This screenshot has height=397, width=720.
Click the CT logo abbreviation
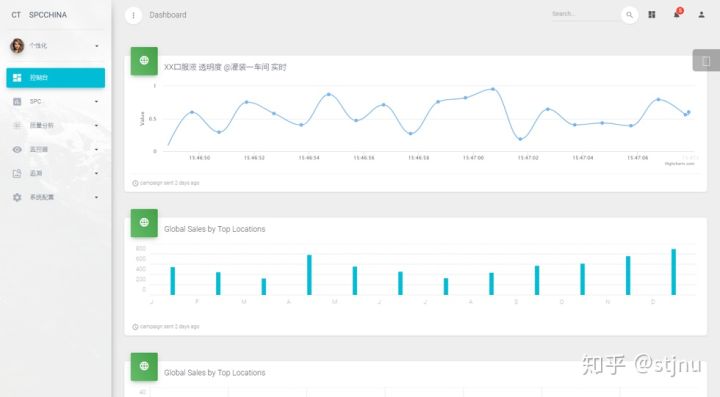coord(16,15)
